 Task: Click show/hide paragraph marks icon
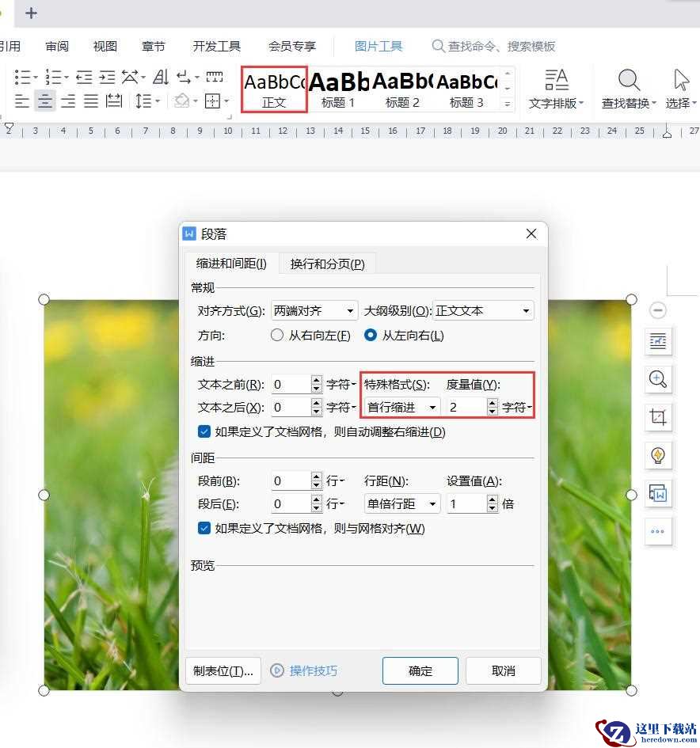click(x=185, y=77)
